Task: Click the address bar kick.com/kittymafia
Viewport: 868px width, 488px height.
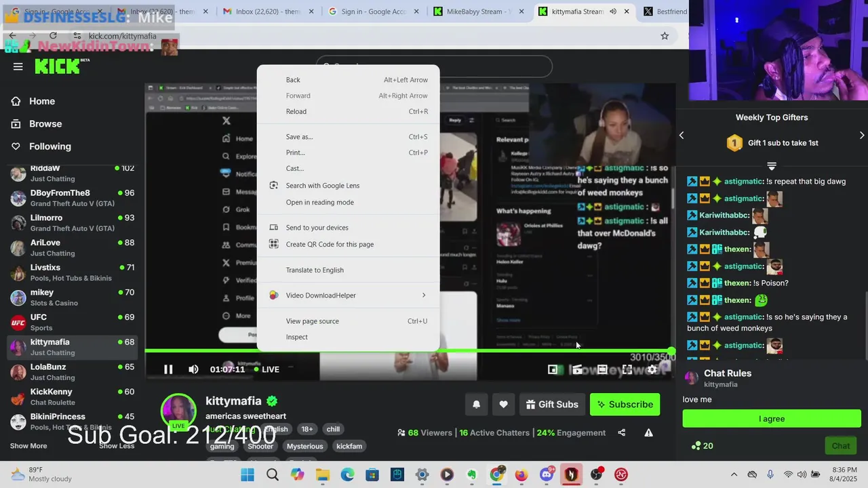Action: [x=123, y=36]
